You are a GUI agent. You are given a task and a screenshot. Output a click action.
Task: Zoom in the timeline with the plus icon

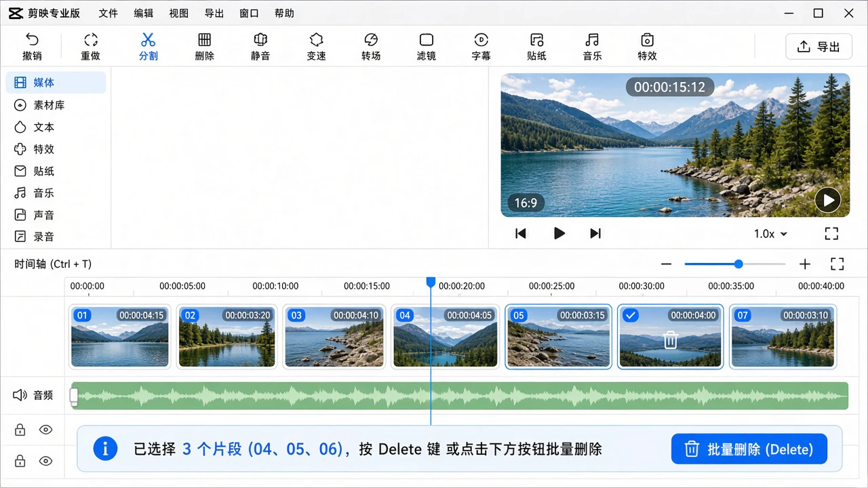805,264
